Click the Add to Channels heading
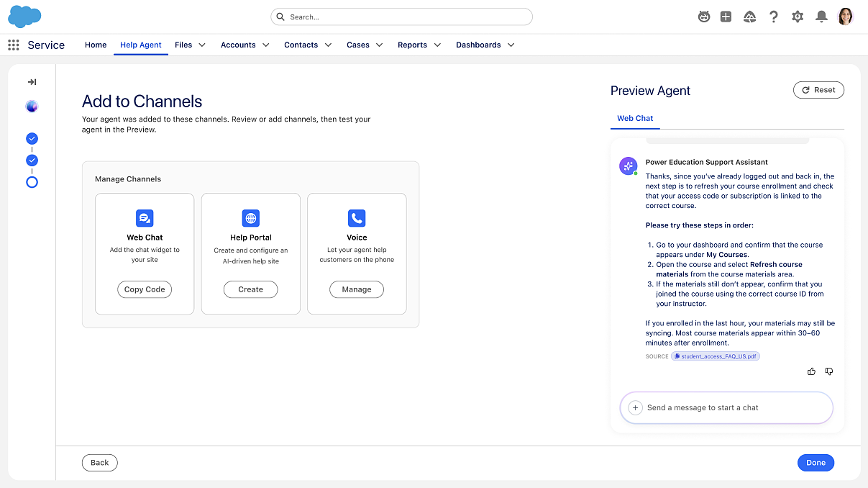Image resolution: width=868 pixels, height=488 pixels. coord(142,101)
